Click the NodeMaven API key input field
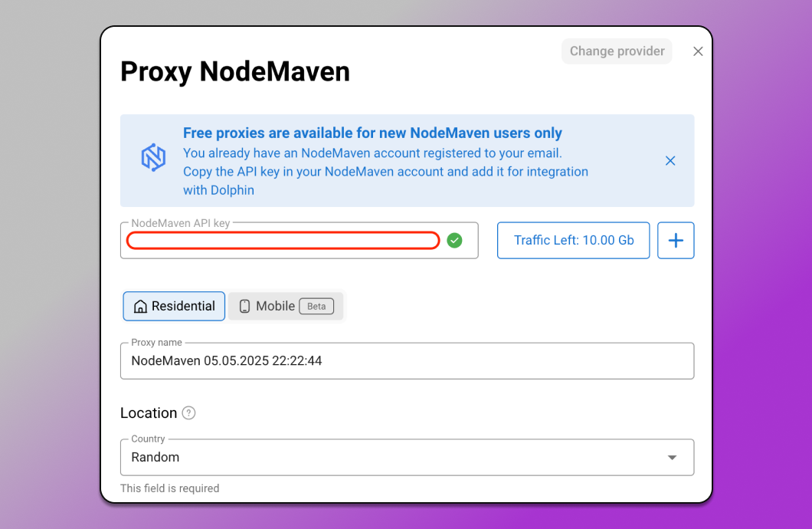The image size is (812, 529). (300, 241)
